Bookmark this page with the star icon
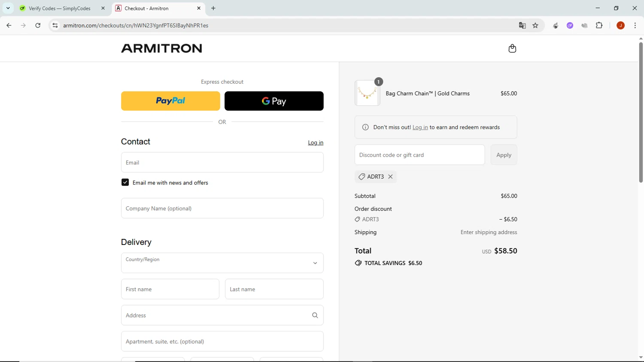The image size is (644, 362). point(535,26)
